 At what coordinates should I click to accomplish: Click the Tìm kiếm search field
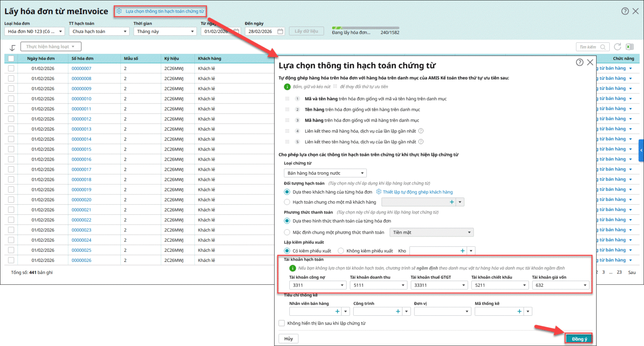point(589,47)
